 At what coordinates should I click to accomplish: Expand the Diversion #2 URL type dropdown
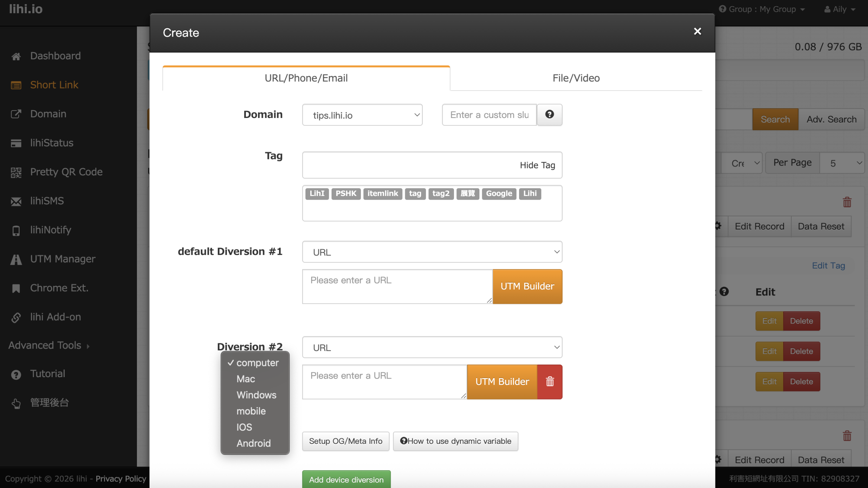[432, 347]
